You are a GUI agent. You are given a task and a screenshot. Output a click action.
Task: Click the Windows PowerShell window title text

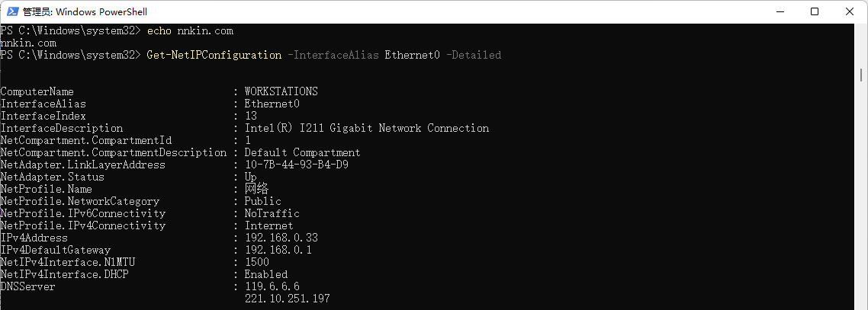85,12
